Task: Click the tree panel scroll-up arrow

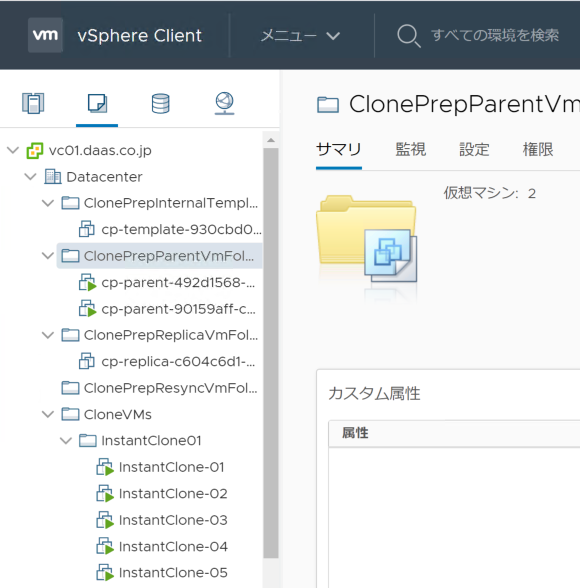Action: (x=271, y=140)
